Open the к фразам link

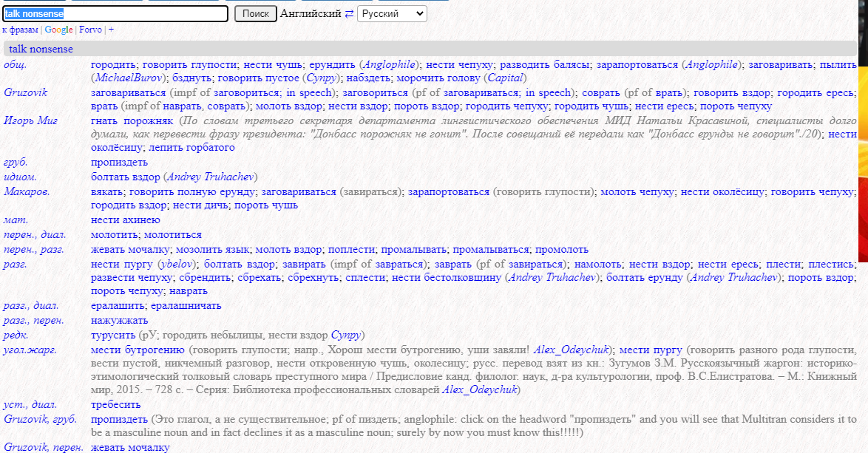click(20, 30)
